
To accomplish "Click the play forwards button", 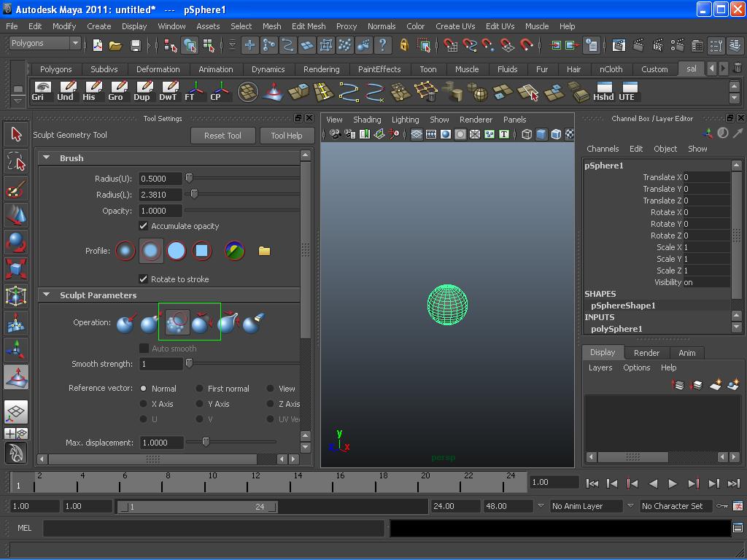I will click(x=672, y=483).
